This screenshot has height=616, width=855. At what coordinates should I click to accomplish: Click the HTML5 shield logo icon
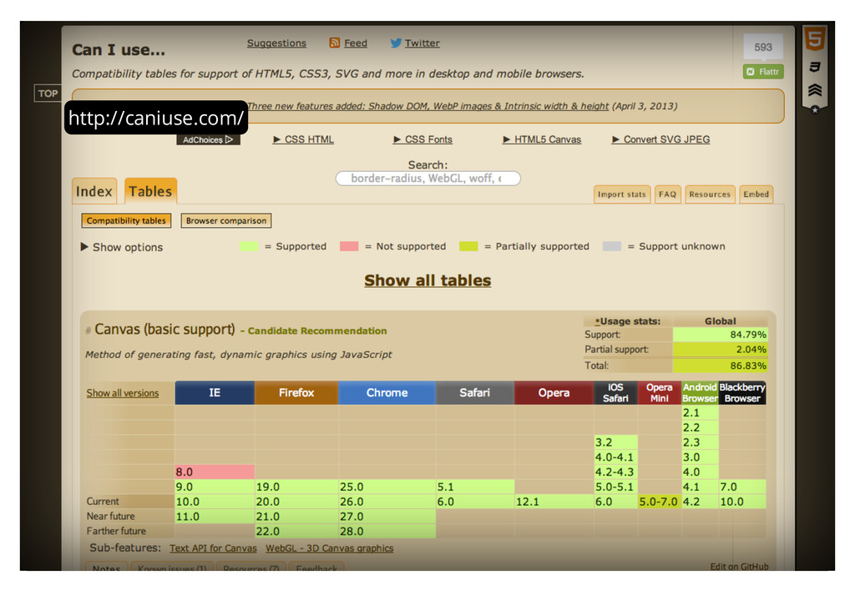(x=815, y=38)
